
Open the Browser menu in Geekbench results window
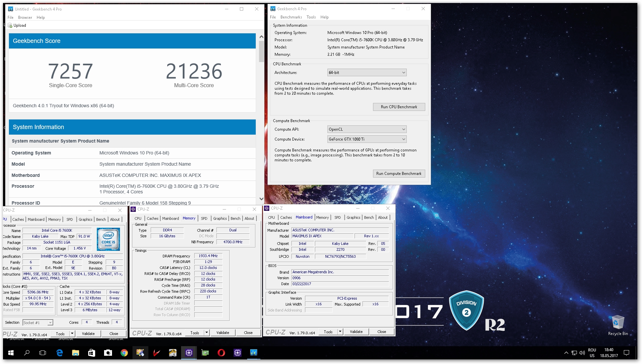coord(25,17)
